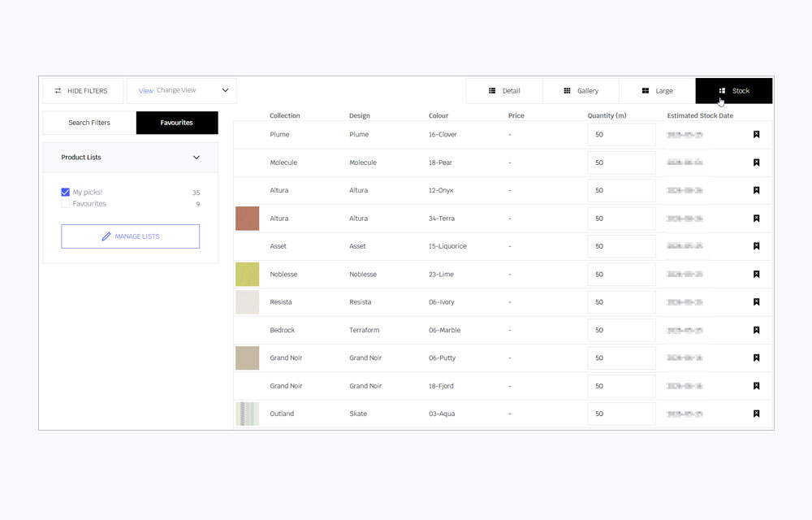The width and height of the screenshot is (812, 520).
Task: Click quantity field for Altura 12-Onyx
Action: coord(621,191)
